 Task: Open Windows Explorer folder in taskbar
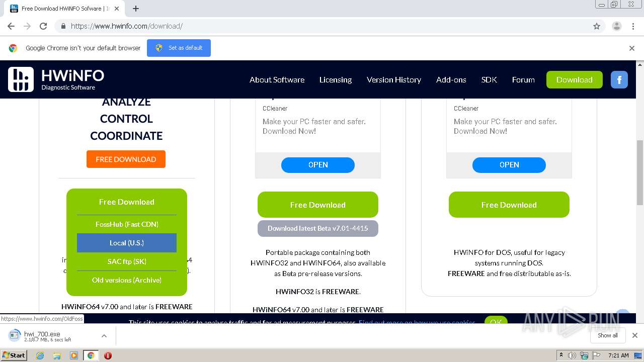[x=57, y=355]
